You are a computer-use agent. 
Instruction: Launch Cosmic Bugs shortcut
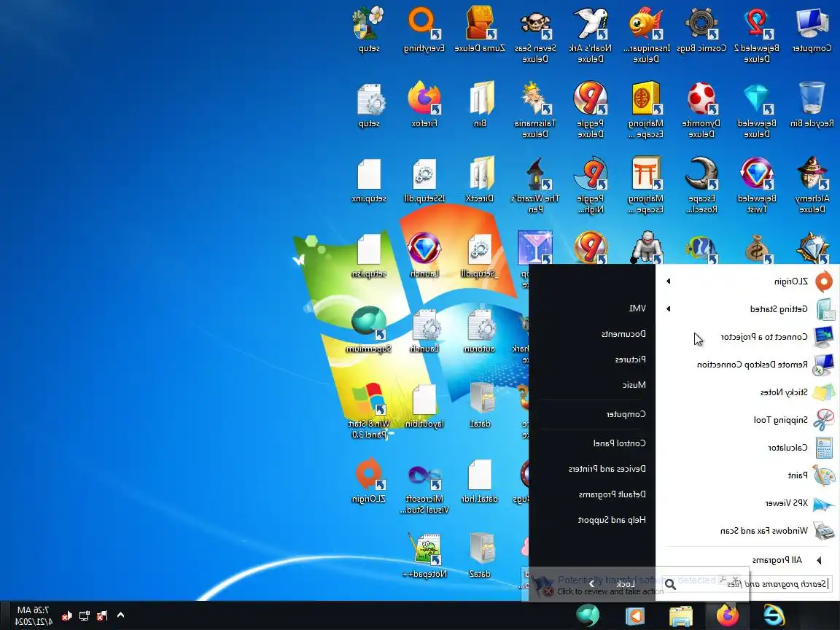701,30
